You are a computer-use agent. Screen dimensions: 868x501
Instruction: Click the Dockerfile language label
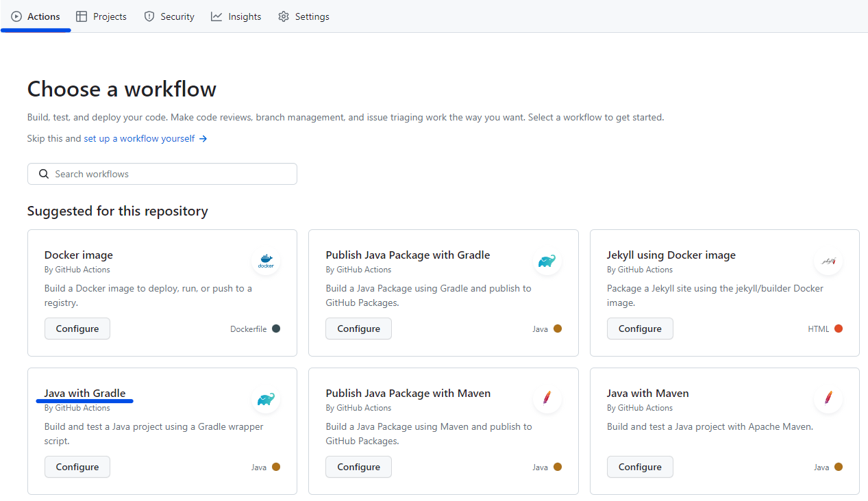click(x=249, y=329)
